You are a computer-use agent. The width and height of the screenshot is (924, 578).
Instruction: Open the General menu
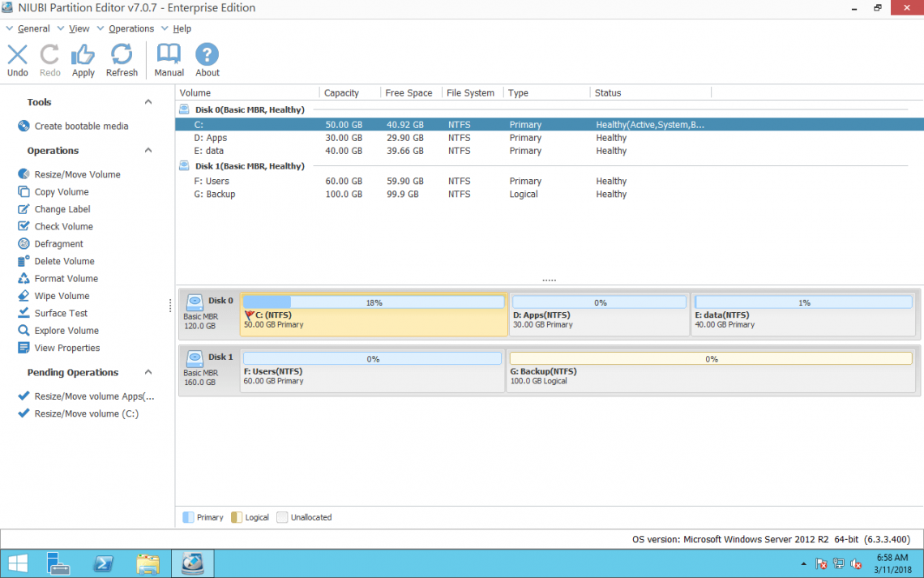(33, 28)
